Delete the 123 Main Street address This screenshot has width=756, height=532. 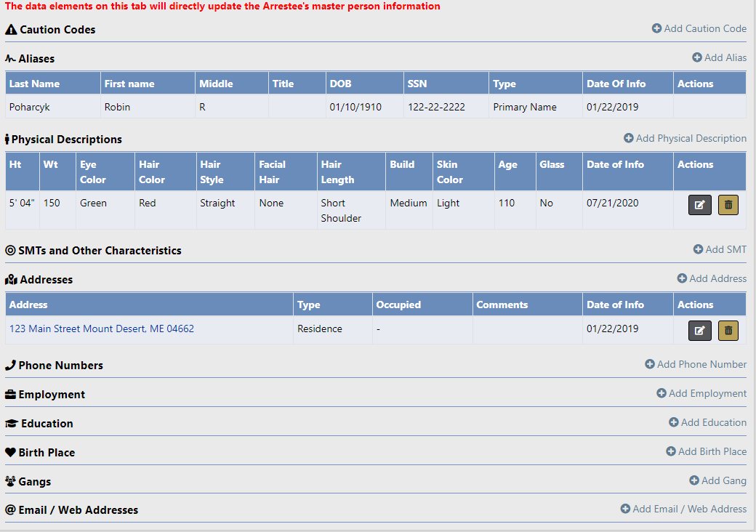[x=728, y=331]
